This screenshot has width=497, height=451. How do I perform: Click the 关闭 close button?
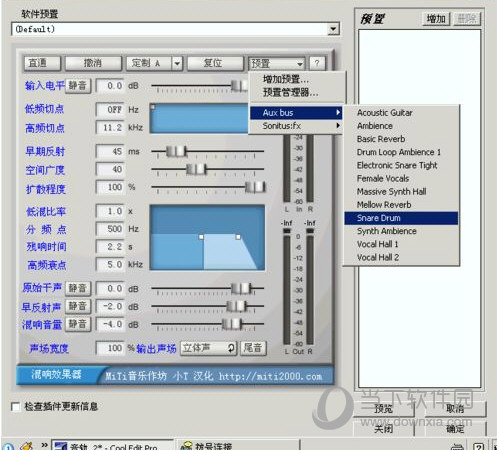(x=384, y=429)
